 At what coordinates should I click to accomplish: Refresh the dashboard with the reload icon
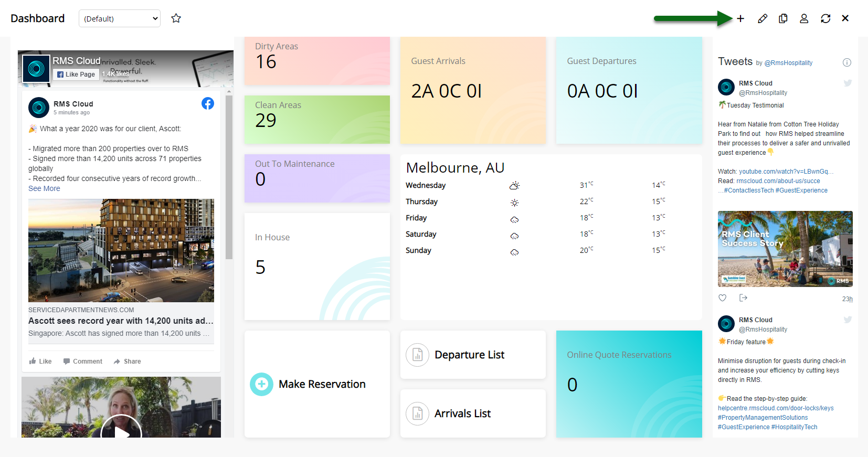tap(825, 18)
